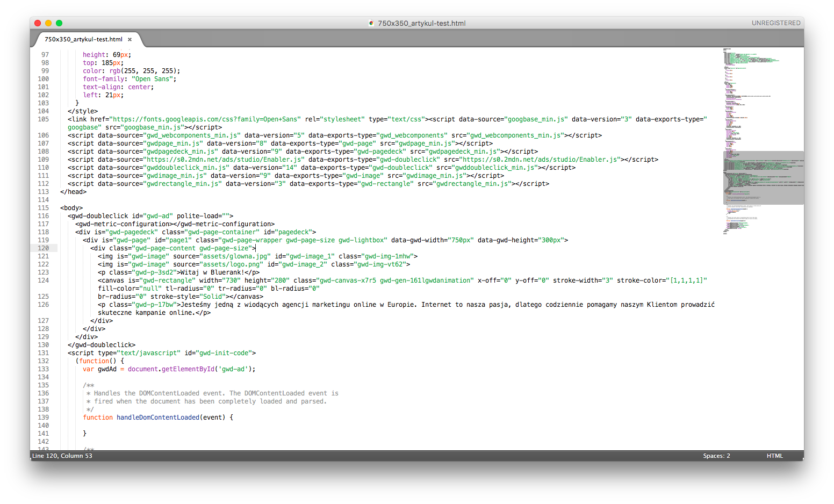Image resolution: width=834 pixels, height=504 pixels.
Task: Click line number 120 in the gutter
Action: pyautogui.click(x=44, y=248)
